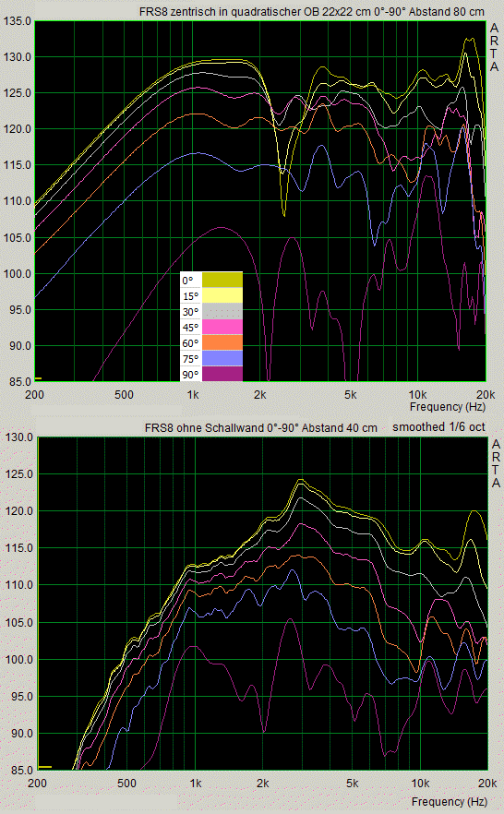Click 'Frequency (Hz)' label under bottom graph
This screenshot has height=814, width=504.
(x=450, y=801)
